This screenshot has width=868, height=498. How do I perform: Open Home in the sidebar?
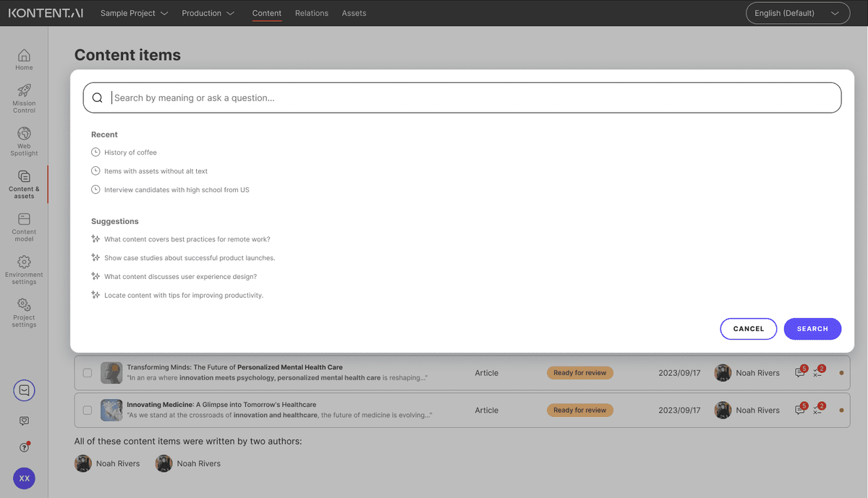[24, 59]
